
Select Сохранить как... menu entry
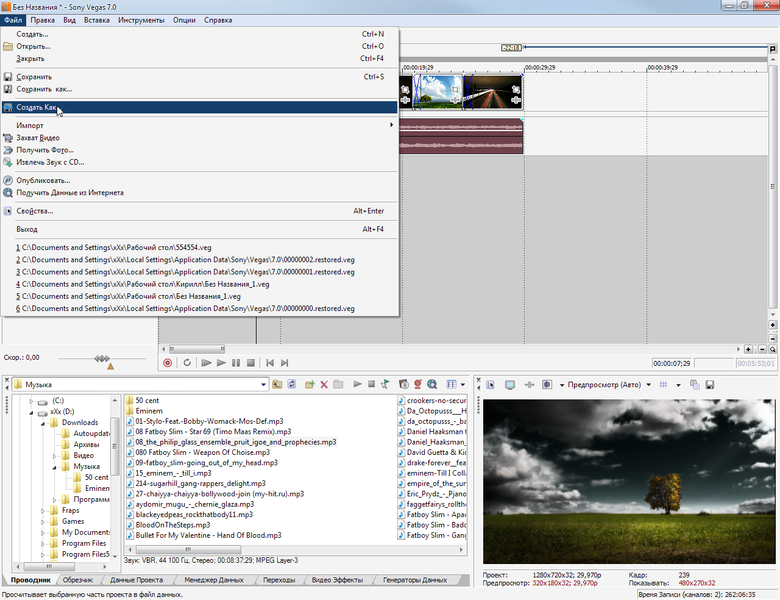tap(199, 89)
